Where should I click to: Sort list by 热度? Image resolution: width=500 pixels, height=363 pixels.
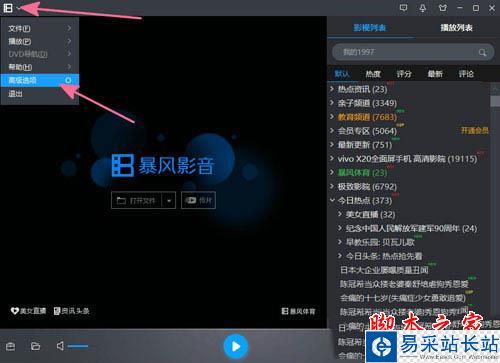[373, 74]
